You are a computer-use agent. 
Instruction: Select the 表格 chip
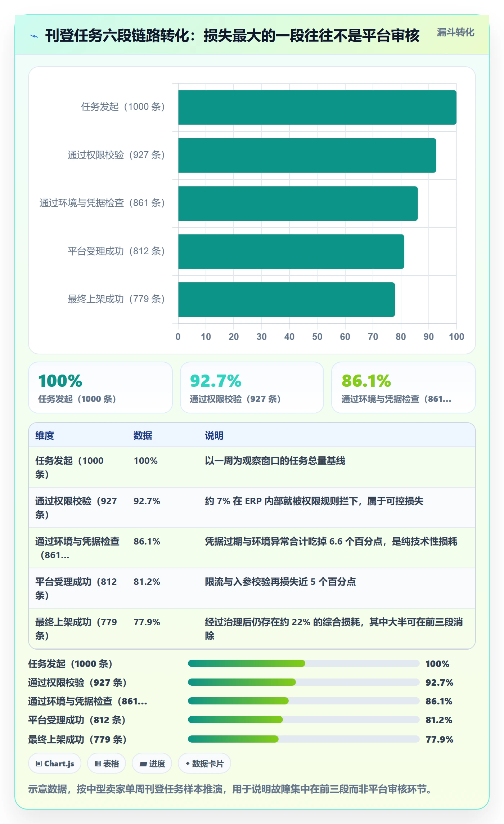[107, 763]
